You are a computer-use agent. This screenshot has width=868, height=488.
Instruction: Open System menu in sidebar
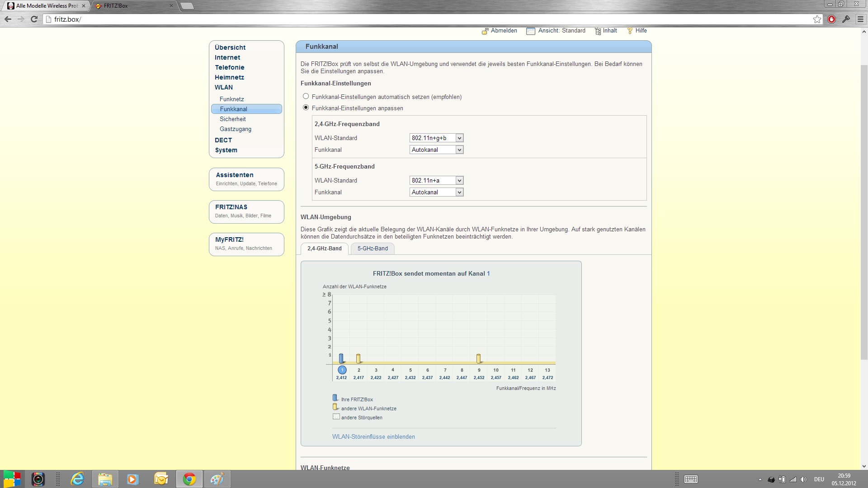click(226, 150)
